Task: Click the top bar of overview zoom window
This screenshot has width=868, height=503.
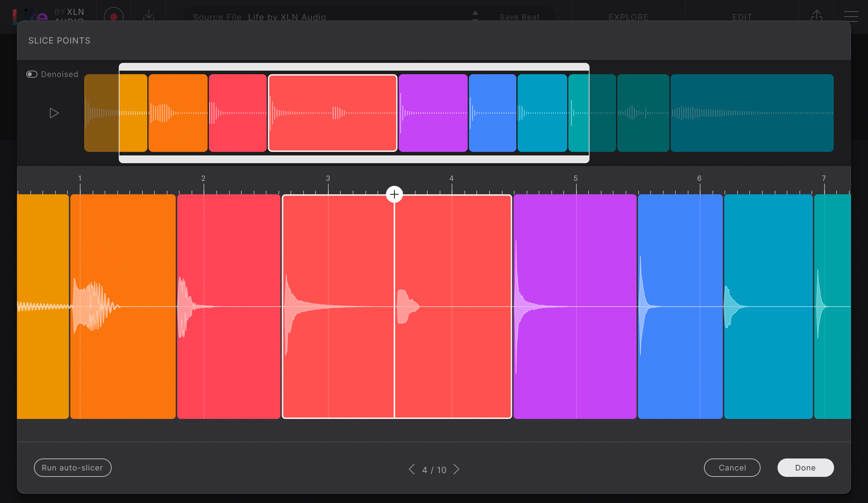Action: (x=354, y=67)
